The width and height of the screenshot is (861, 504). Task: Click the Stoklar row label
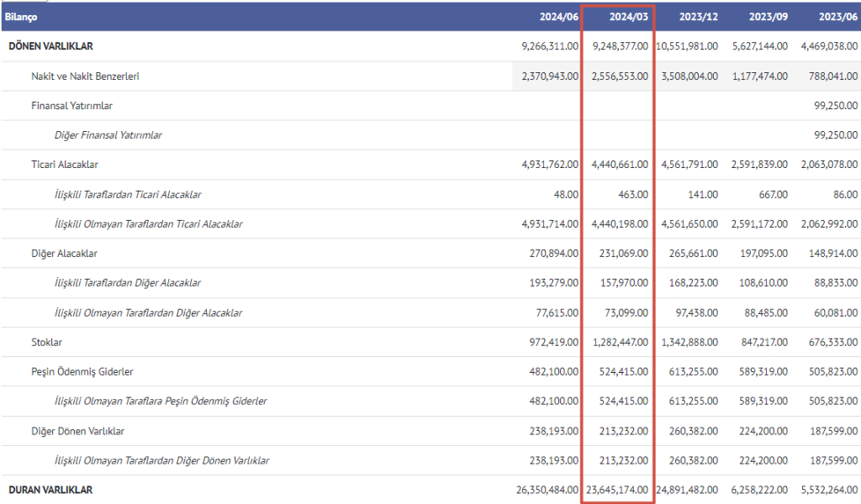pyautogui.click(x=47, y=343)
